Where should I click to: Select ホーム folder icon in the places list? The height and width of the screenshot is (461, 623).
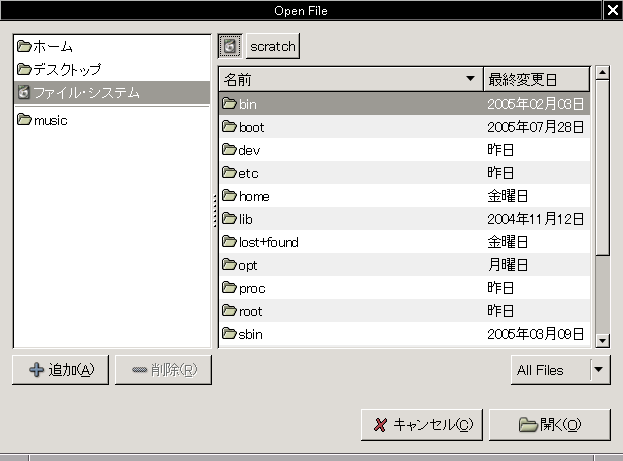click(24, 46)
